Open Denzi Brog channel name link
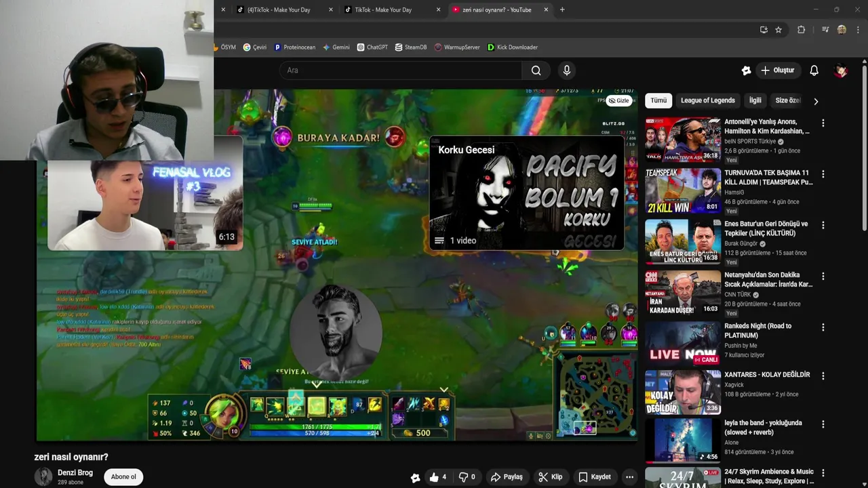Viewport: 868px width, 488px height. tap(75, 472)
